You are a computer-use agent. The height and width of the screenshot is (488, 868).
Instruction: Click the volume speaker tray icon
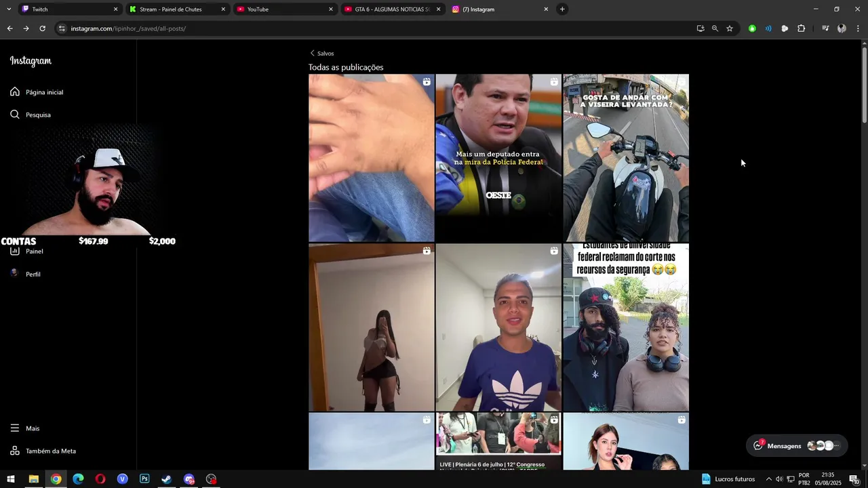point(779,479)
